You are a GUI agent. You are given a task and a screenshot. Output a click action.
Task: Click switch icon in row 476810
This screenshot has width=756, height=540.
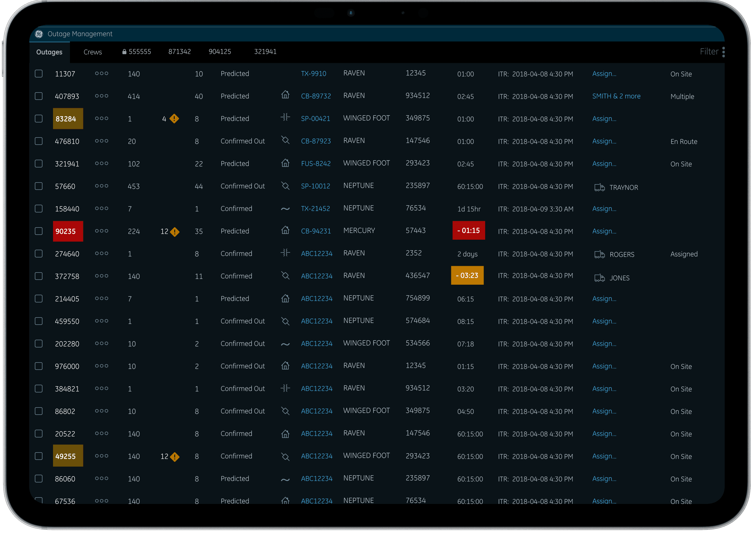pyautogui.click(x=285, y=140)
